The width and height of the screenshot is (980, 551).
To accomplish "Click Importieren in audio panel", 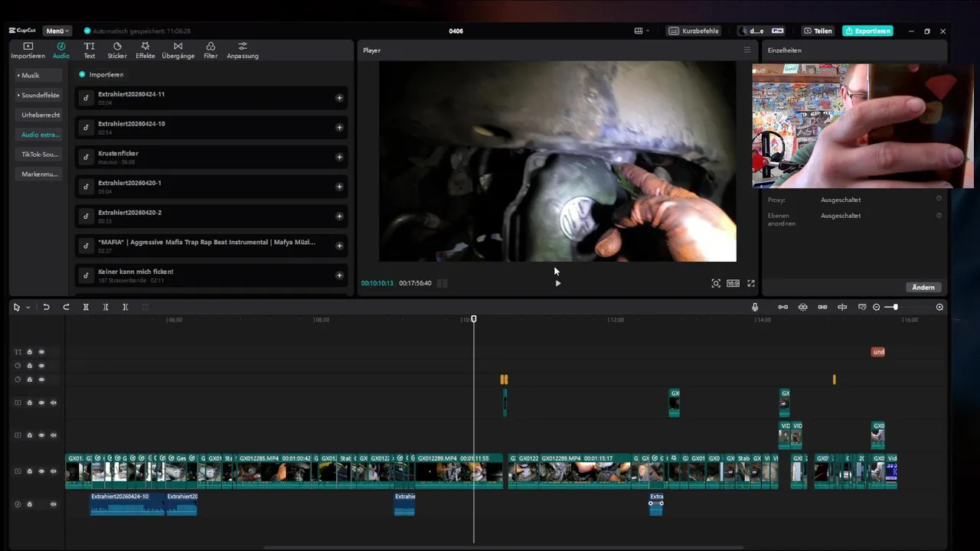I will pyautogui.click(x=101, y=74).
